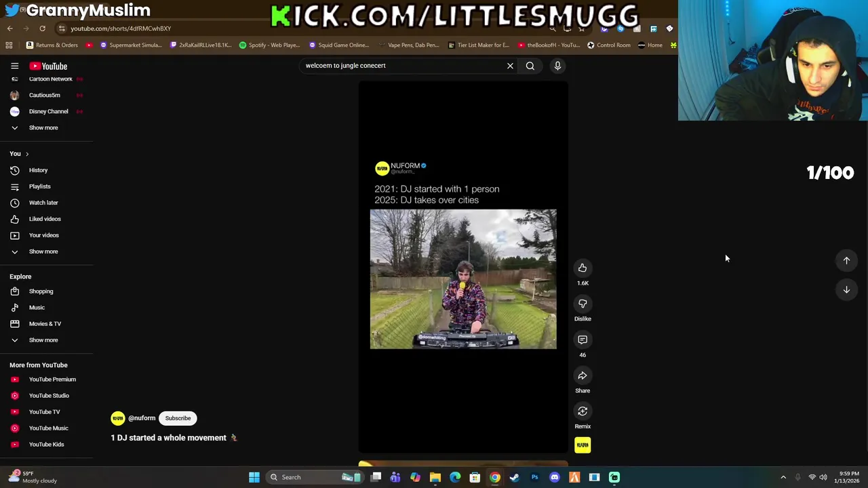This screenshot has width=868, height=488.
Task: Open Squid Game Online bookmark
Action: tap(339, 45)
